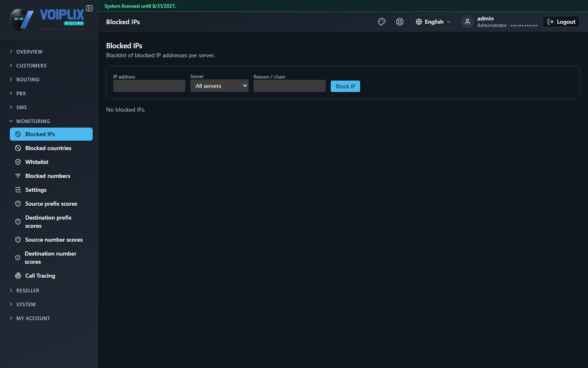Image resolution: width=588 pixels, height=368 pixels.
Task: Open Blocked numbers page
Action: 51,176
